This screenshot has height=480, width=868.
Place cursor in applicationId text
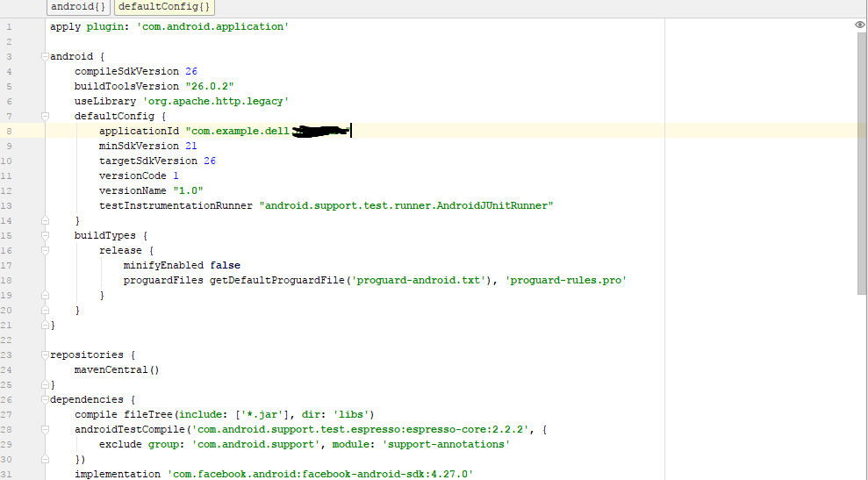(x=139, y=132)
